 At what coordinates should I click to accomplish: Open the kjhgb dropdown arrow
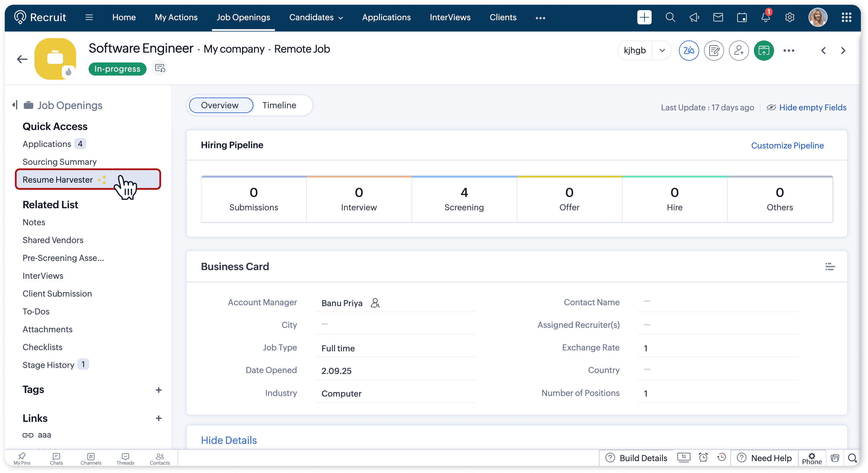662,51
